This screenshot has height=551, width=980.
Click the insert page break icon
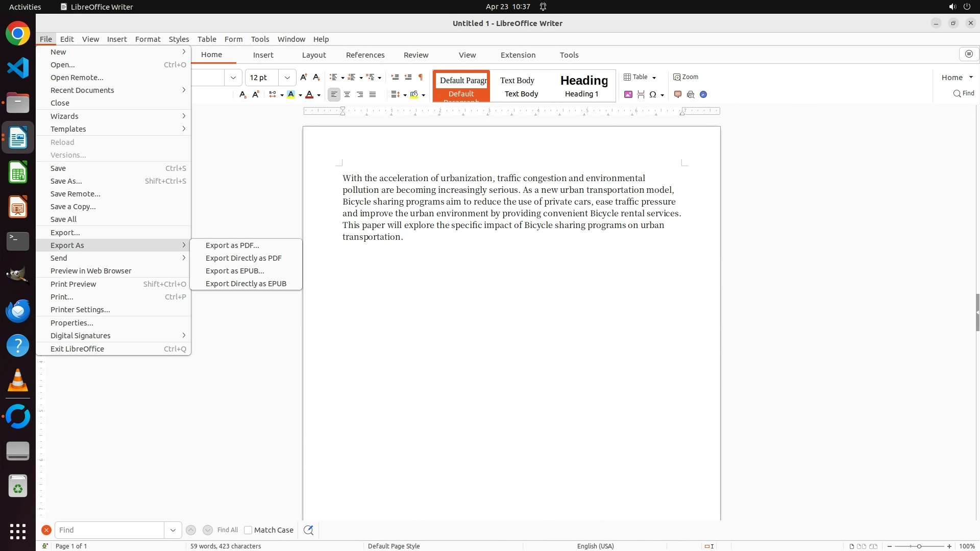[641, 94]
